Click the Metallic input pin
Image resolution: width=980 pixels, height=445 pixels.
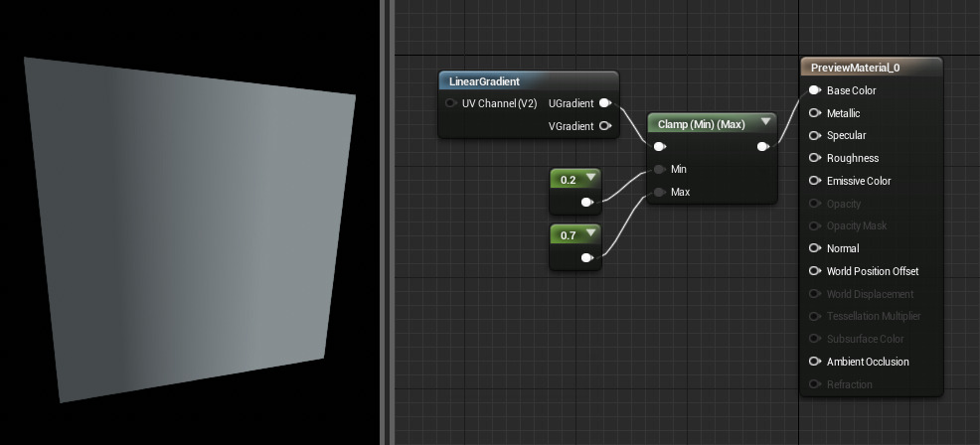coord(814,113)
